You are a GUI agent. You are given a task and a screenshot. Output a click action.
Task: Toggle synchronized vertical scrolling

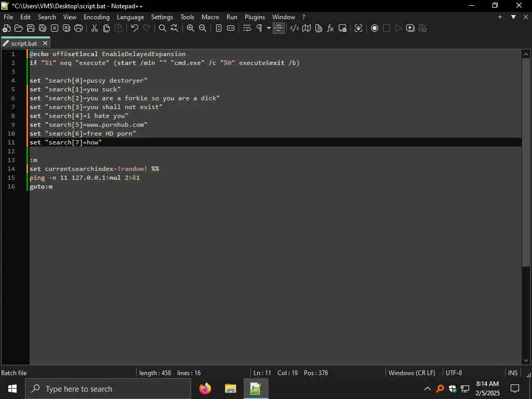pyautogui.click(x=219, y=28)
